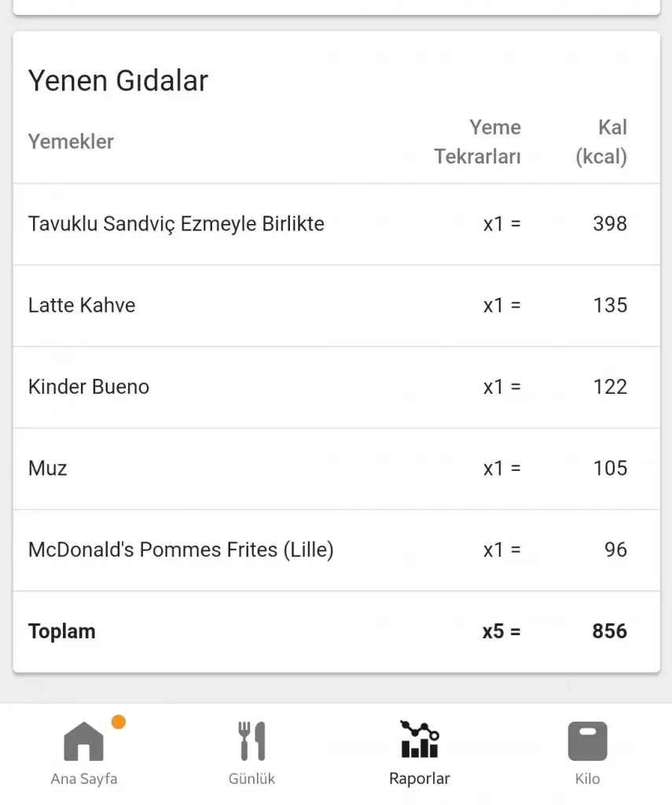The width and height of the screenshot is (672, 805).
Task: Open the Kilo scale icon
Action: 587,741
